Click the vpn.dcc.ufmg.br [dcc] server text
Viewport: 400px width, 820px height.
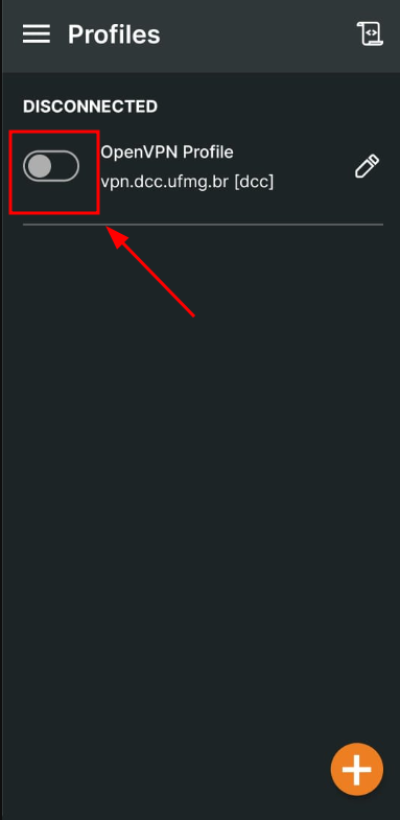[x=187, y=181]
